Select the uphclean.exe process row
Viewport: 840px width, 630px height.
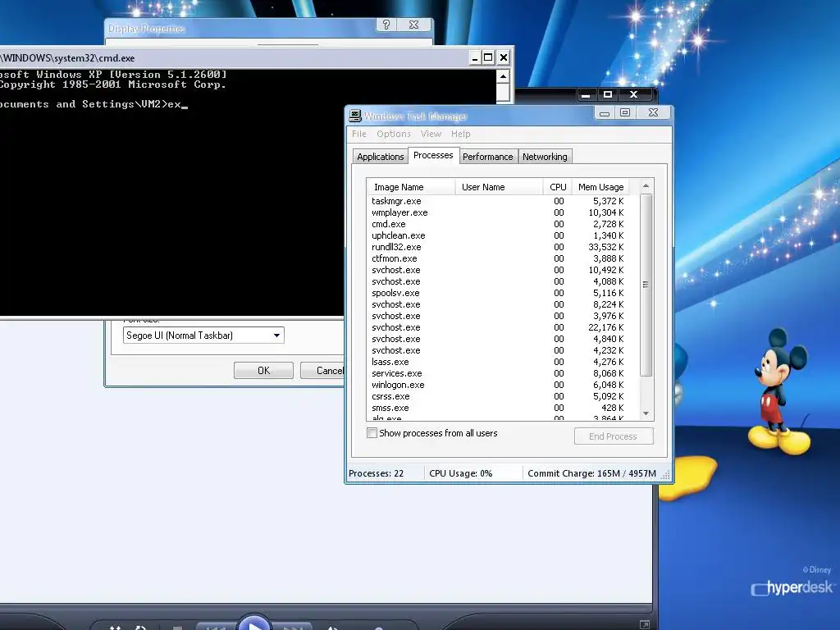point(503,235)
